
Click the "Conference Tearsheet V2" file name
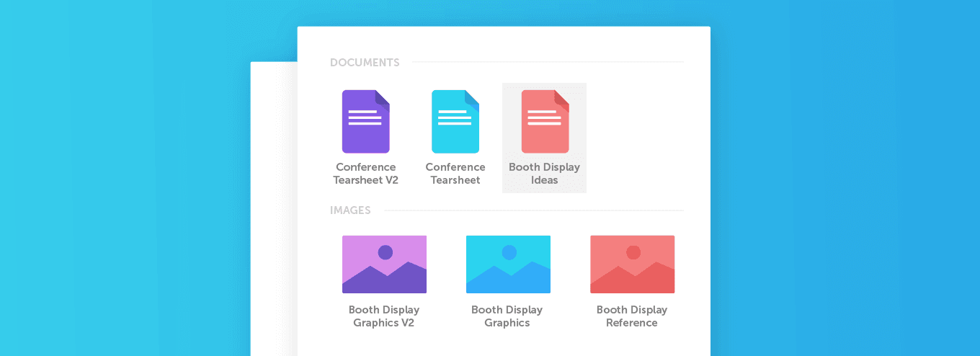point(366,174)
